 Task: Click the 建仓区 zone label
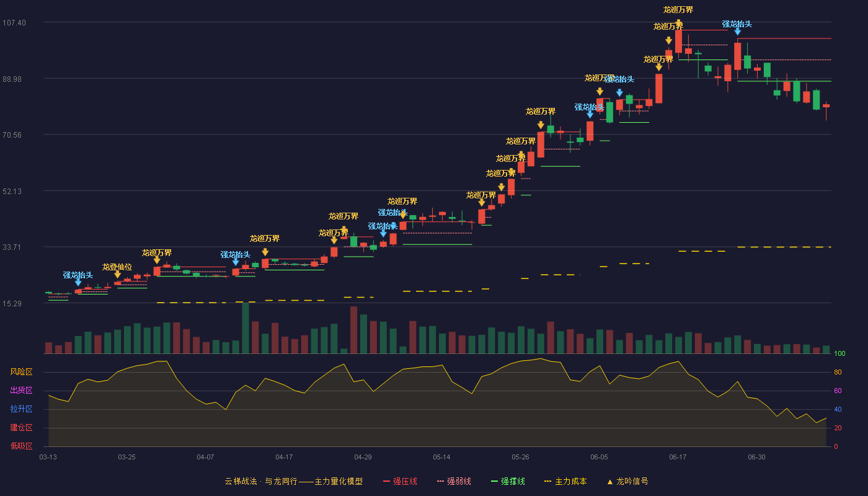click(x=21, y=428)
